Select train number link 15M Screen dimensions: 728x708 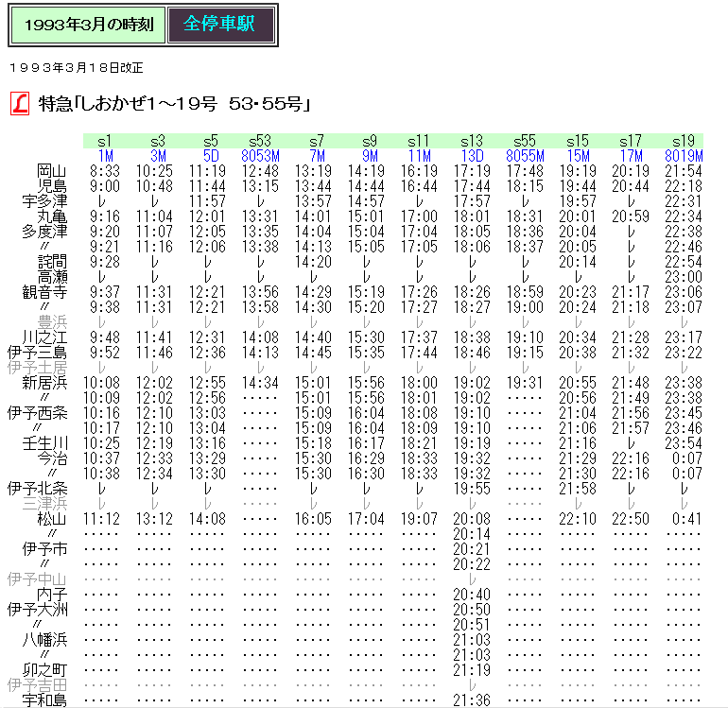(579, 156)
